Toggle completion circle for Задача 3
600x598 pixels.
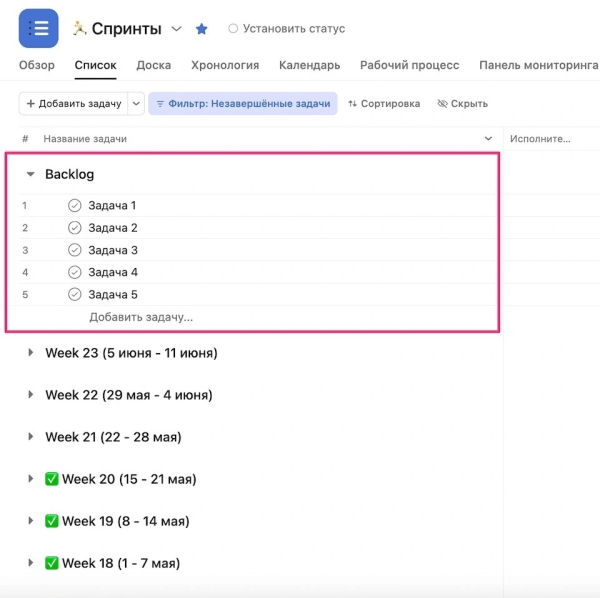74,250
